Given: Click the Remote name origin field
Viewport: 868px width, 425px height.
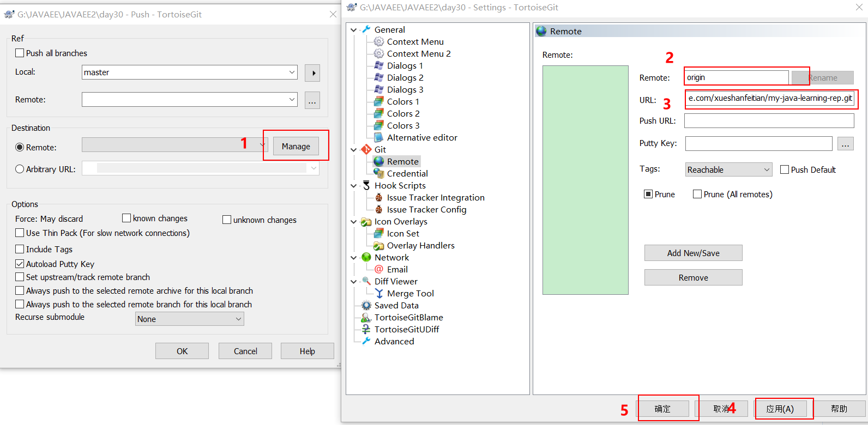Looking at the screenshot, I should click(737, 77).
